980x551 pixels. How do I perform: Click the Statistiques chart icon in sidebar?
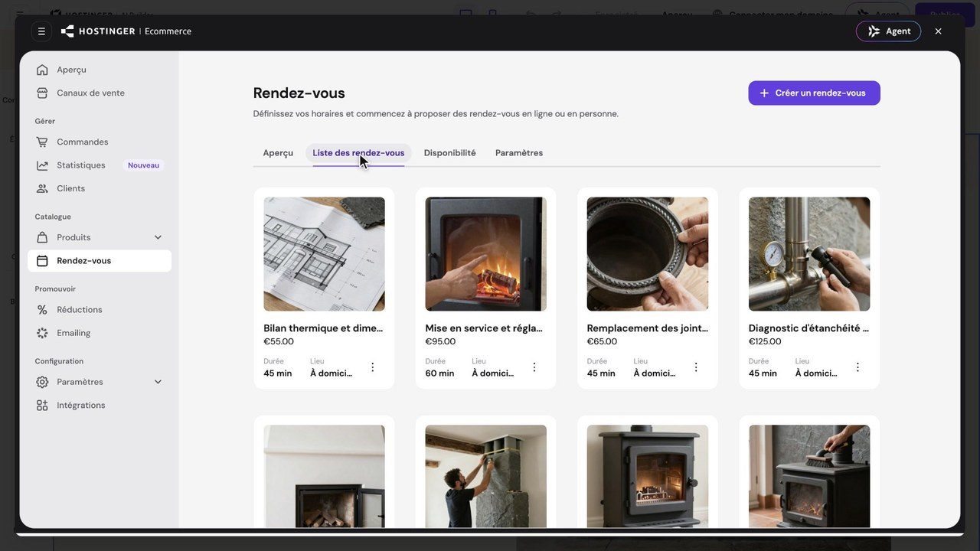[x=42, y=165]
